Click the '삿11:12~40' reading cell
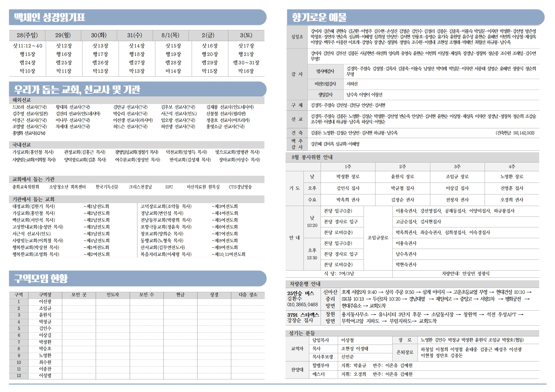The height and width of the screenshot is (392, 555). coord(27,46)
